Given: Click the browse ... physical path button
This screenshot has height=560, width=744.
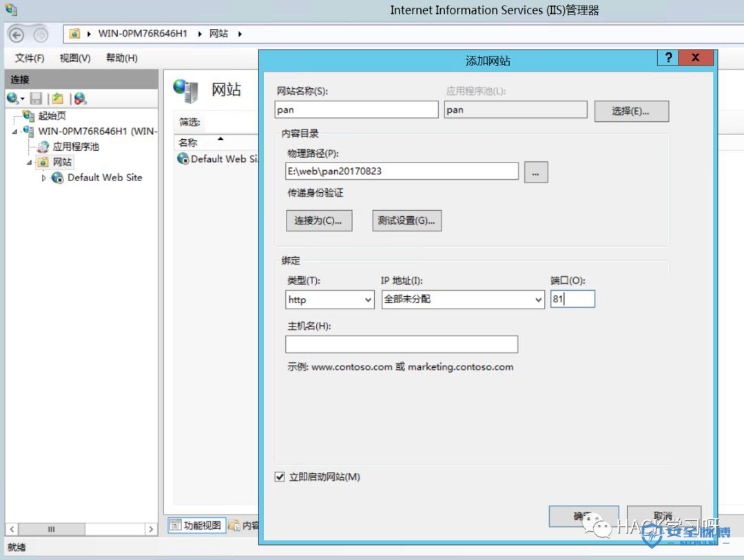Looking at the screenshot, I should tap(536, 172).
